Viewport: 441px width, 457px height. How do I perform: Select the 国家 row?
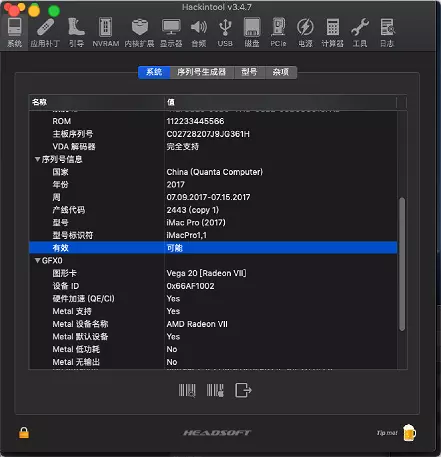click(x=213, y=172)
